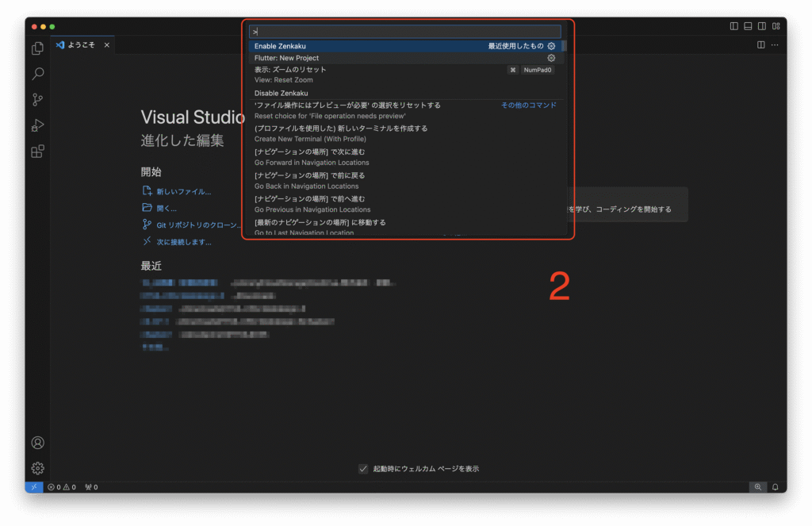Select Go Previous in Navigation Locations
This screenshot has width=812, height=526.
405,204
